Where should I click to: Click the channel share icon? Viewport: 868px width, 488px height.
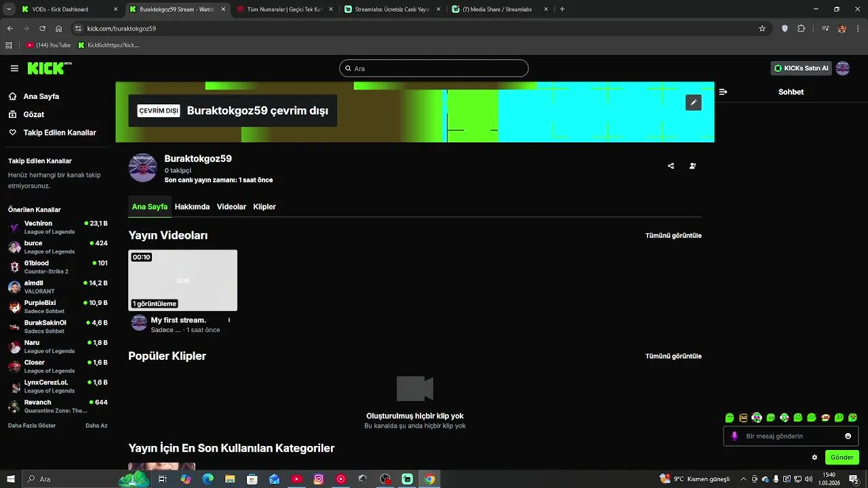[x=671, y=166]
